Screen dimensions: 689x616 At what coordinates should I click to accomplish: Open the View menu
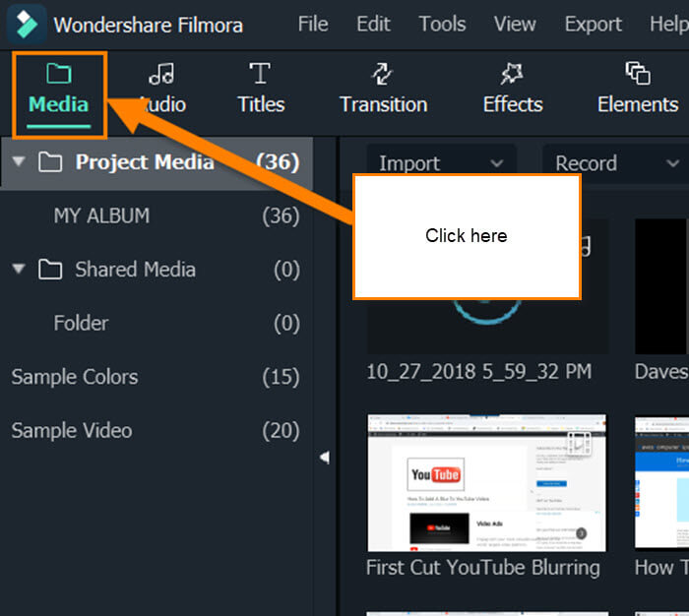tap(515, 24)
